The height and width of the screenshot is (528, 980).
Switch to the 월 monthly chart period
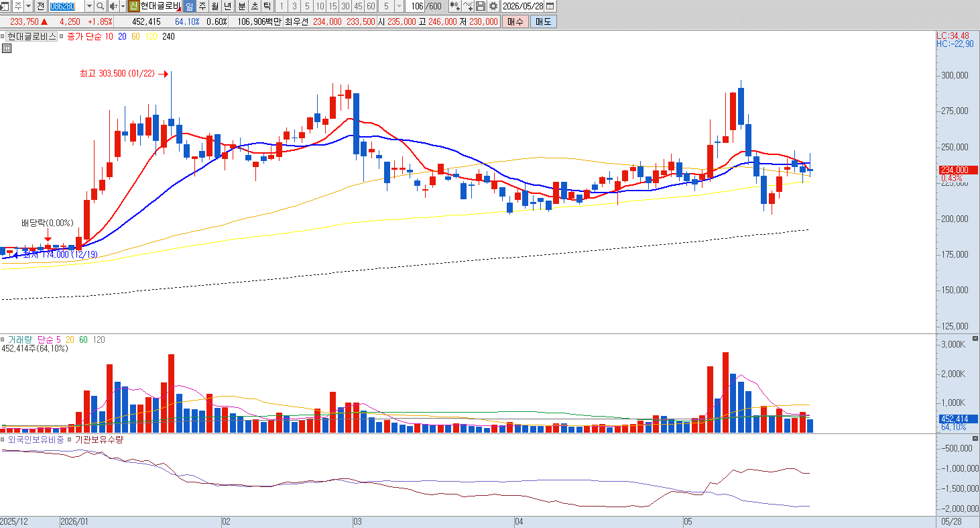pyautogui.click(x=215, y=6)
